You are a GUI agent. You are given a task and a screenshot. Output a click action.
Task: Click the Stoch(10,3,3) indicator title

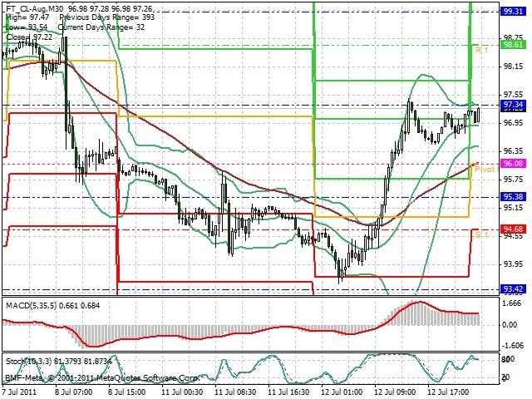pyautogui.click(x=29, y=362)
